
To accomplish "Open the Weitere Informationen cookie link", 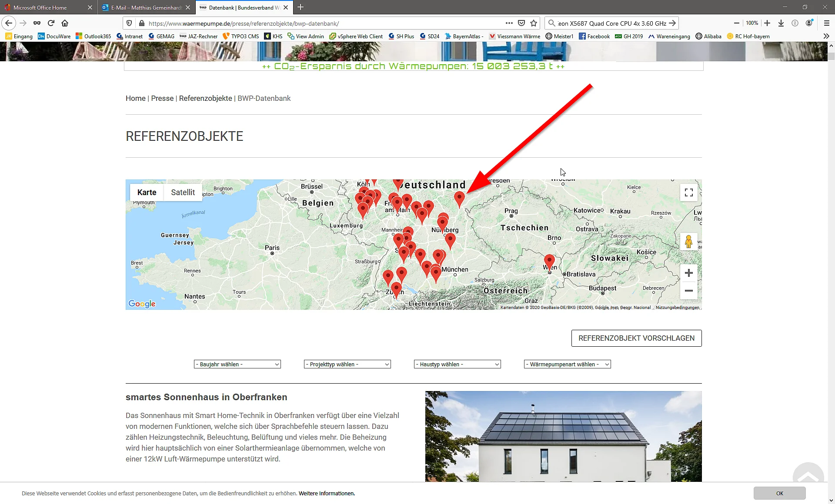I will click(327, 493).
